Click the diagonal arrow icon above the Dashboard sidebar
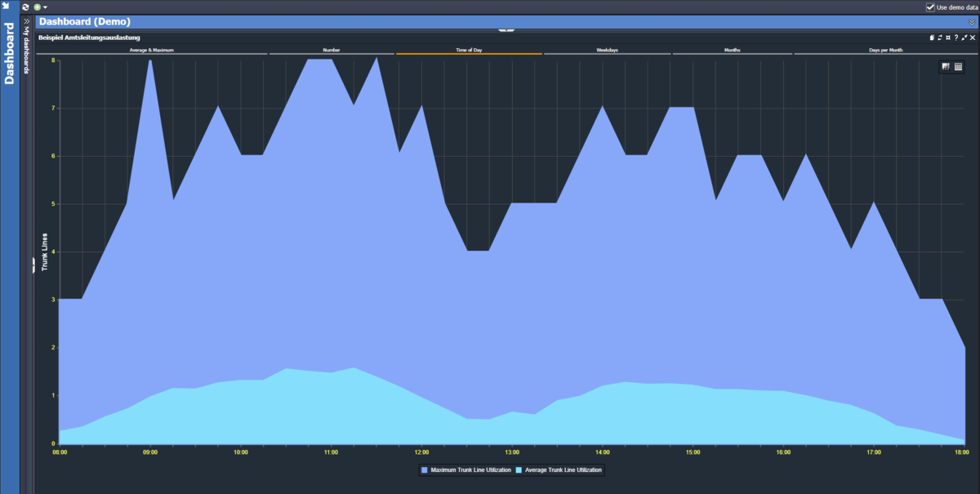 pos(7,6)
